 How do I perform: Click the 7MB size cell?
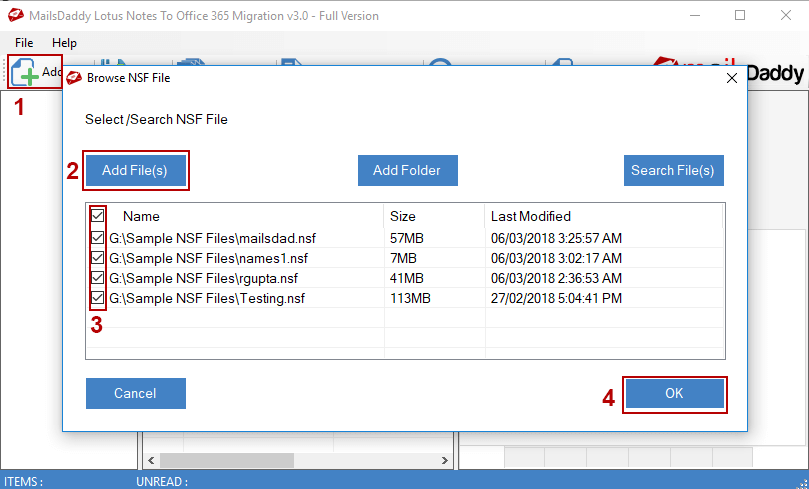tap(403, 258)
